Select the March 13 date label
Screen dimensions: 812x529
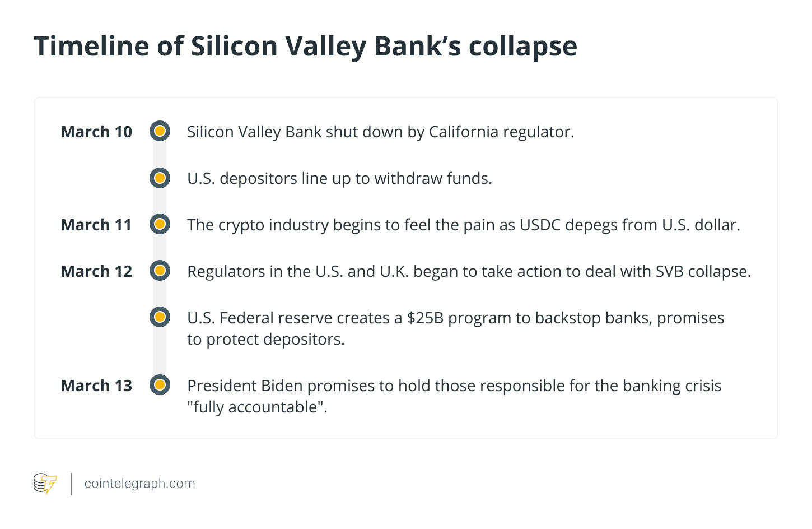coord(96,386)
